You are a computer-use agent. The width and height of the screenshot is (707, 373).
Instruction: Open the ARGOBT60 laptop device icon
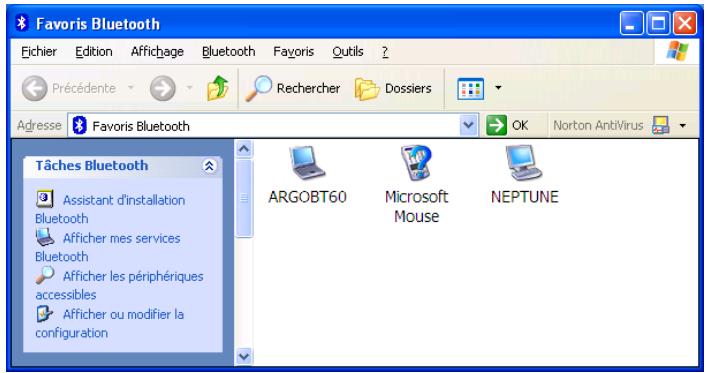click(x=308, y=163)
